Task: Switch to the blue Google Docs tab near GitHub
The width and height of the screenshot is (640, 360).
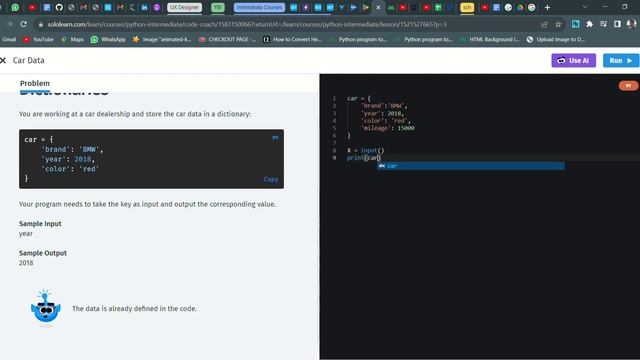Action: 47,7
